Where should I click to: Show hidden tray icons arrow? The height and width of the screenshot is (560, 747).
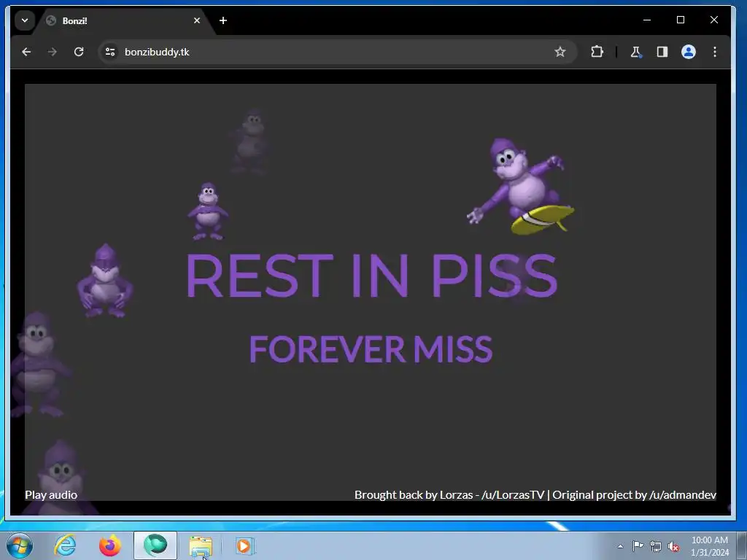(x=620, y=546)
